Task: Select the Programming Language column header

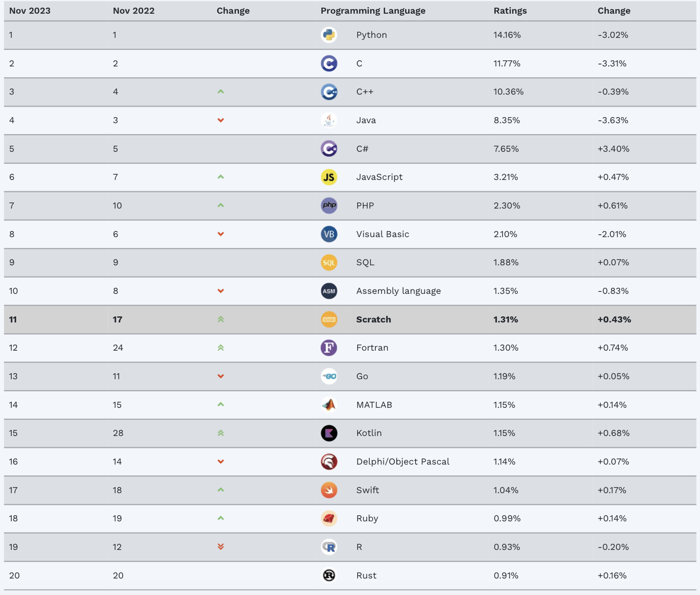Action: click(373, 11)
